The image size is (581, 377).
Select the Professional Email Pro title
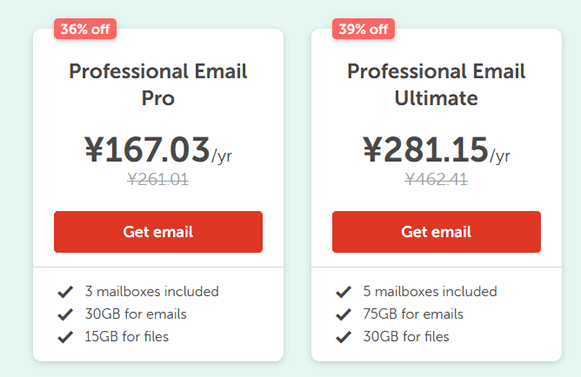click(158, 85)
